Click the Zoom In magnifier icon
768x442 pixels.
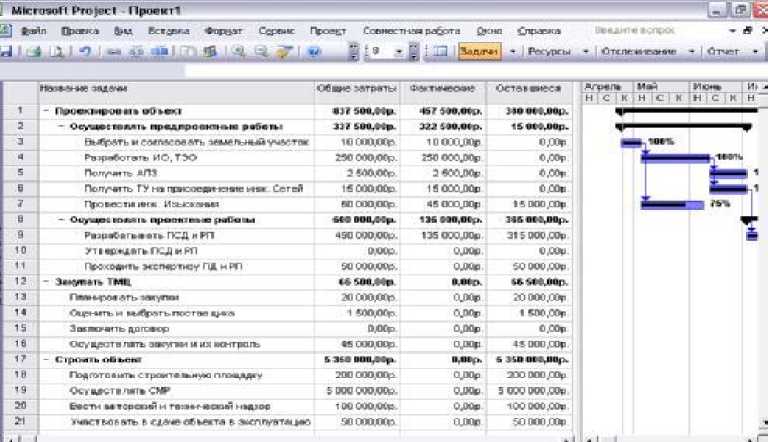[x=239, y=51]
